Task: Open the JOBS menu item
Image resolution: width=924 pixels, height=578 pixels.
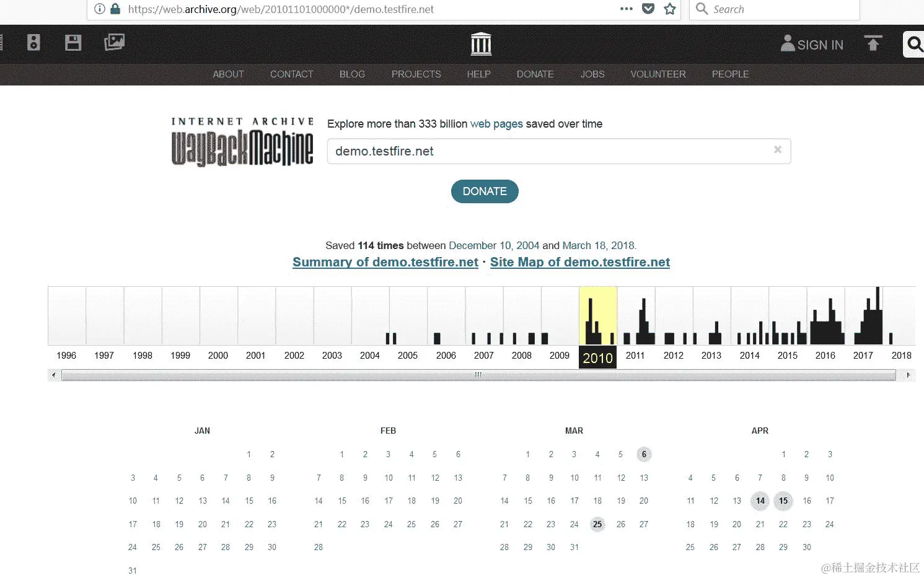Action: 592,74
